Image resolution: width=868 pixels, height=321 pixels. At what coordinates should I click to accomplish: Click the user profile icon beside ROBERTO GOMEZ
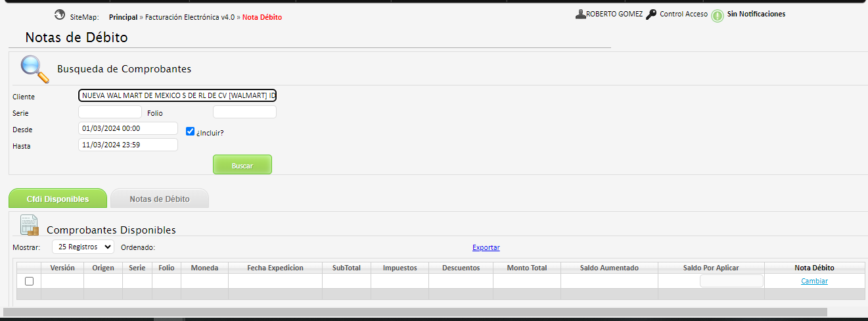point(580,14)
